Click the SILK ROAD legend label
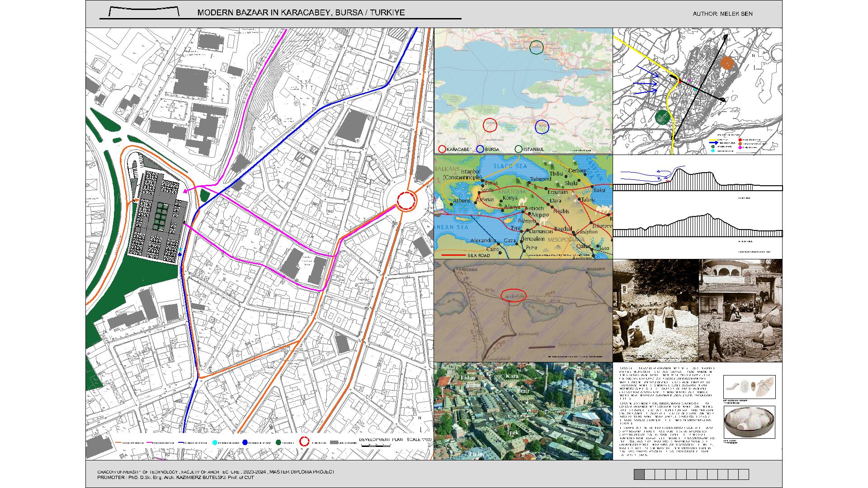Screen dimensions: 868x488 pos(478,255)
